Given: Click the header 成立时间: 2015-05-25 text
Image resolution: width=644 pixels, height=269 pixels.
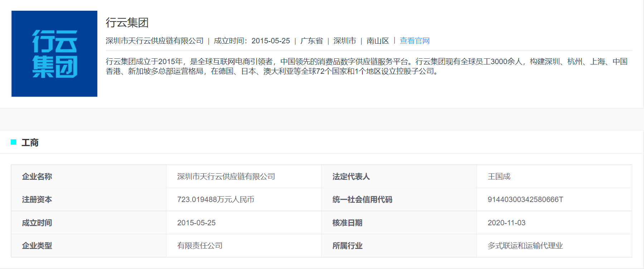Looking at the screenshot, I should [252, 41].
